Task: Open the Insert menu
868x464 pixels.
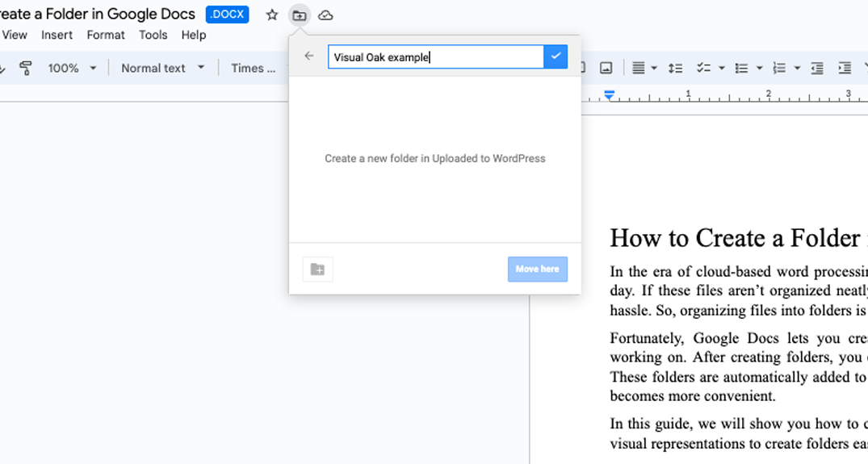Action: (x=57, y=35)
